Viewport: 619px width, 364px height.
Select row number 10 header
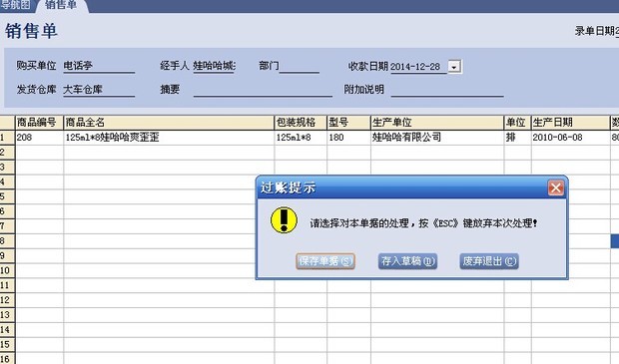click(7, 270)
